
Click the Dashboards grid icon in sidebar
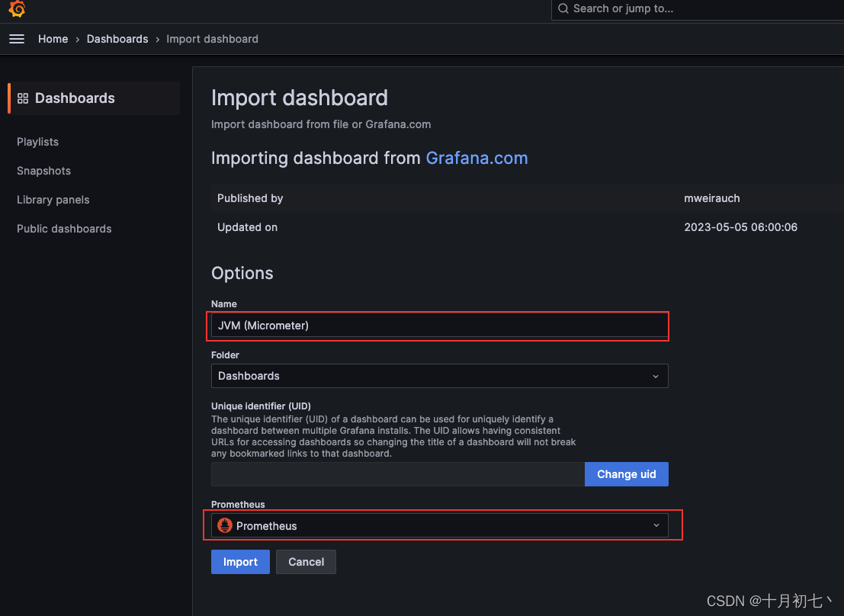23,98
